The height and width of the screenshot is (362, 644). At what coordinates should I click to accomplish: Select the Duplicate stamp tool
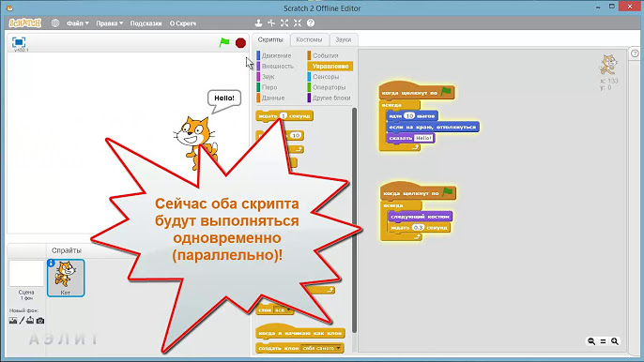tap(258, 23)
